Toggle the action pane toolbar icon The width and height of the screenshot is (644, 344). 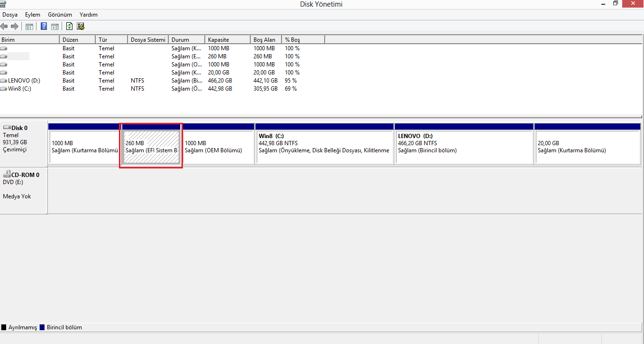point(55,27)
